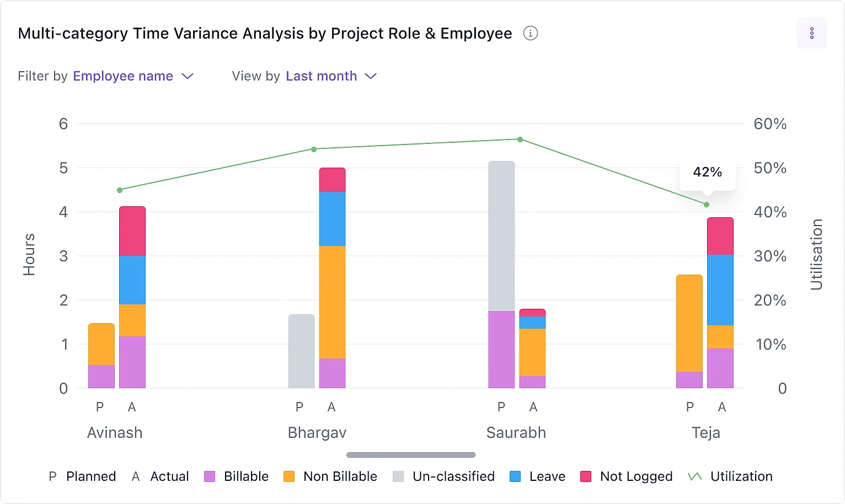Select Bhargav's actual Non Billable segment
This screenshot has height=504, width=845.
pyautogui.click(x=333, y=302)
